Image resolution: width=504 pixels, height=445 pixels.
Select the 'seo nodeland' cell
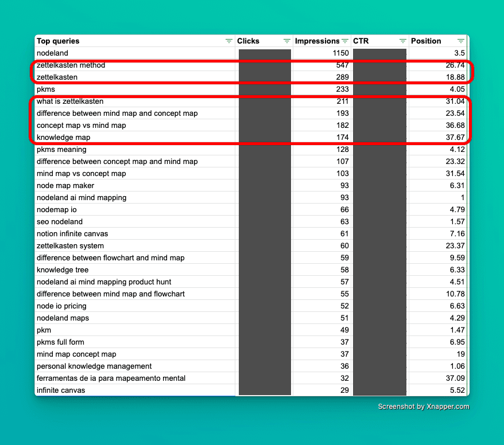[x=135, y=221]
